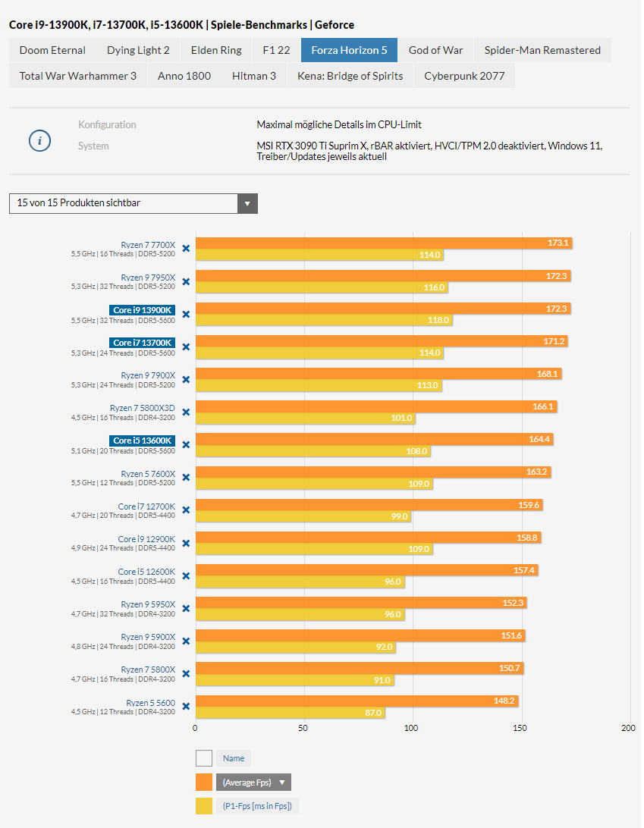Viewport: 644px width, 828px height.
Task: Switch to Spider-Man Remastered tab
Action: [542, 50]
